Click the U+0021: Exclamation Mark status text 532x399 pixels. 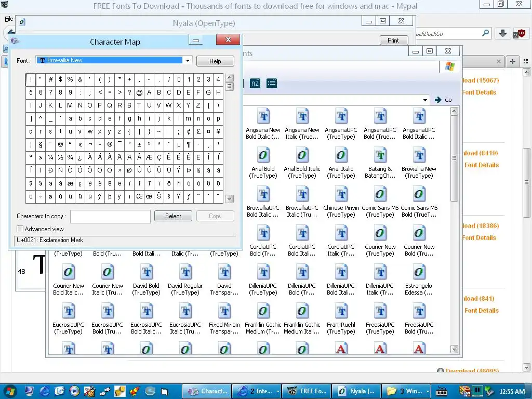[x=50, y=240]
